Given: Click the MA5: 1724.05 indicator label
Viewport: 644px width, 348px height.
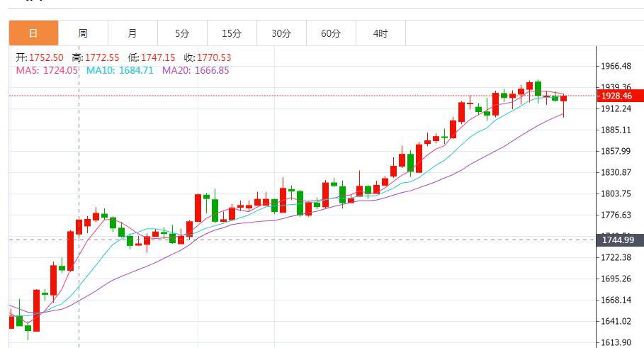Looking at the screenshot, I should 47,70.
